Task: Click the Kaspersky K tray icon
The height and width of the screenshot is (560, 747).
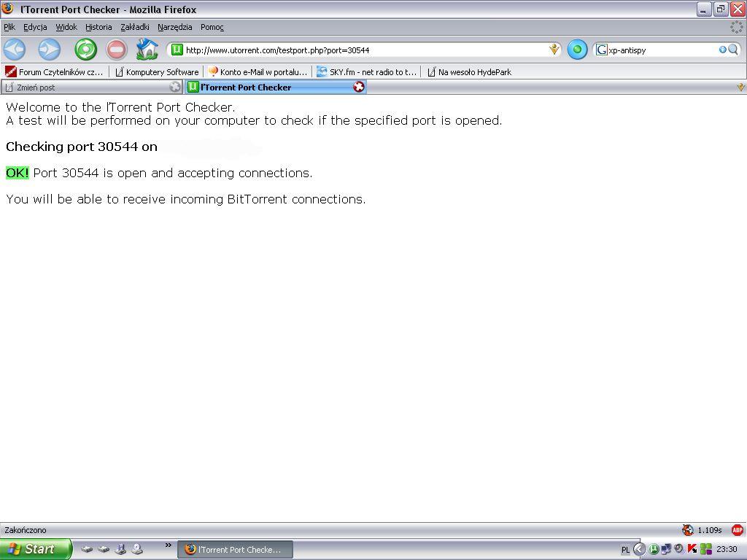Action: [692, 549]
